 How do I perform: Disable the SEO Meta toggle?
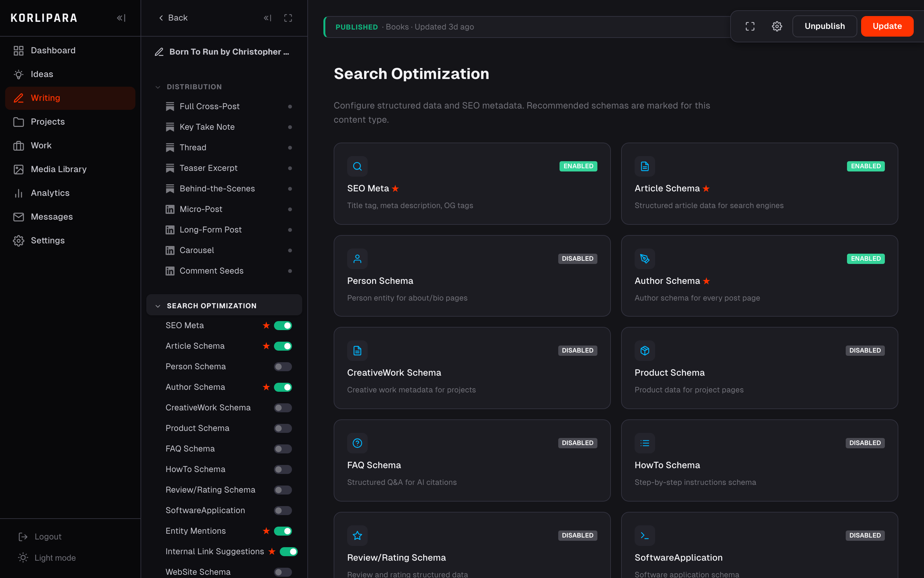[283, 326]
